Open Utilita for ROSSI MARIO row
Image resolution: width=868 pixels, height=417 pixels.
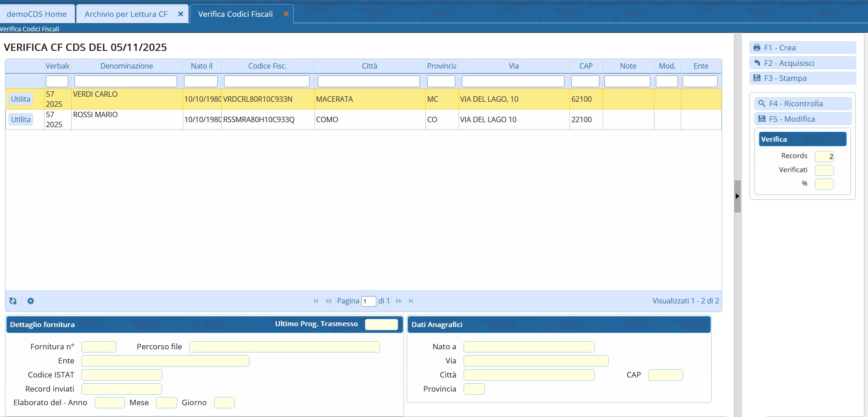[20, 119]
